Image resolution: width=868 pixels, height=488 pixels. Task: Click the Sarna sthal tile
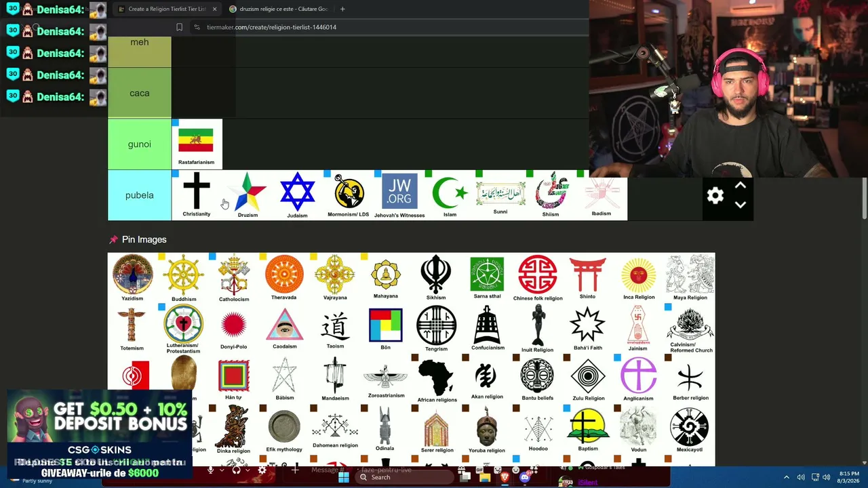pos(487,278)
